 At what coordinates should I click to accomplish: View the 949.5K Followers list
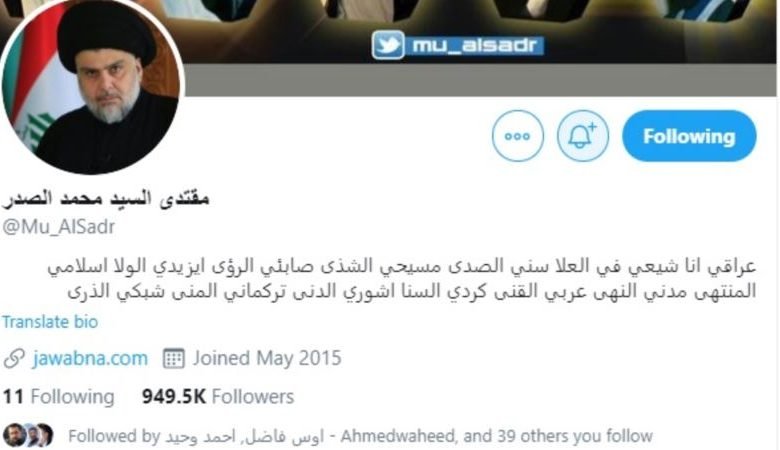pyautogui.click(x=218, y=397)
